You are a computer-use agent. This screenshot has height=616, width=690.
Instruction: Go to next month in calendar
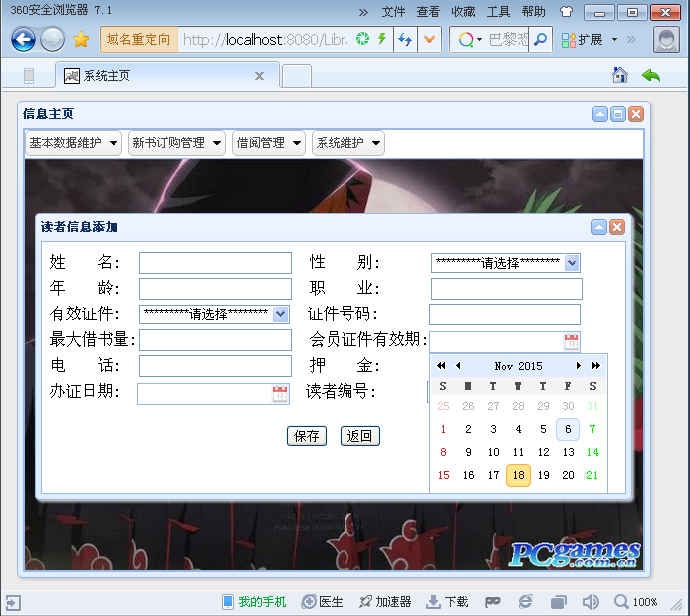pos(579,366)
